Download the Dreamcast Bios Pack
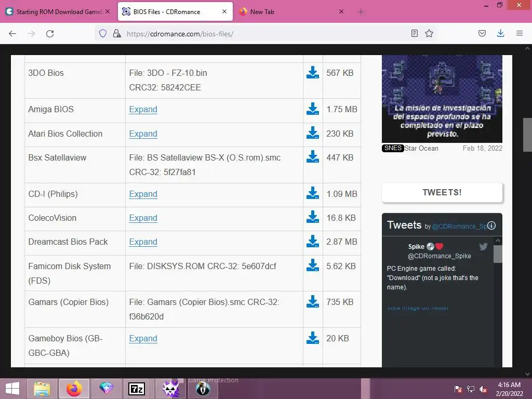 click(x=312, y=241)
